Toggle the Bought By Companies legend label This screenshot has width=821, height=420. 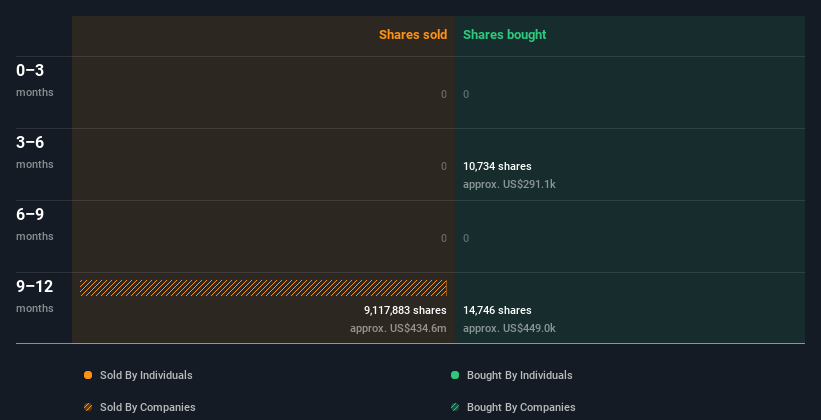click(521, 407)
